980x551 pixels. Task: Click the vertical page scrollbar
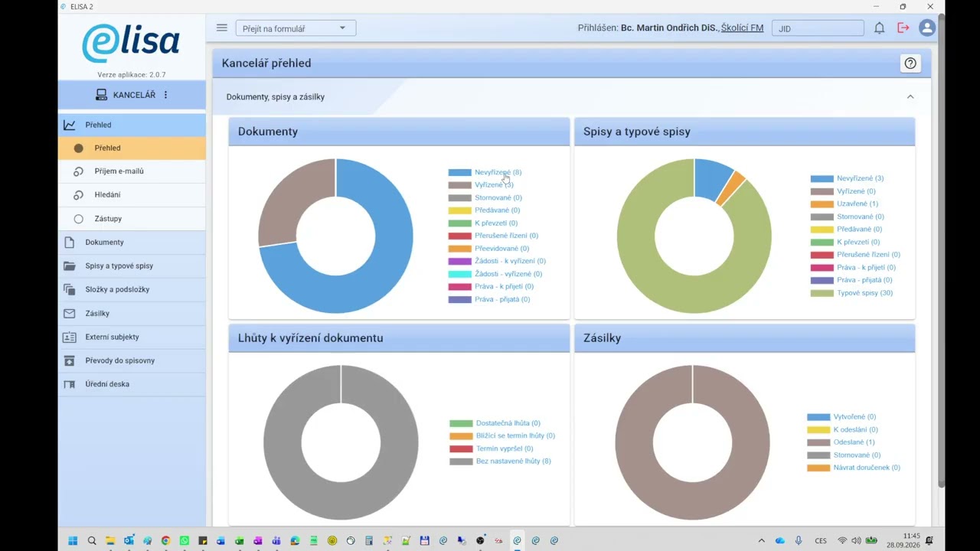pos(941,253)
